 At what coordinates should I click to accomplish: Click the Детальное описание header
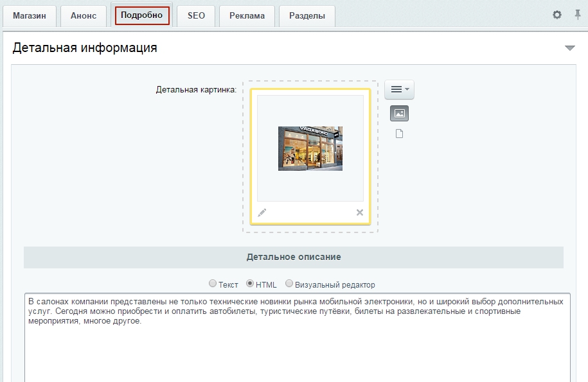(x=294, y=257)
